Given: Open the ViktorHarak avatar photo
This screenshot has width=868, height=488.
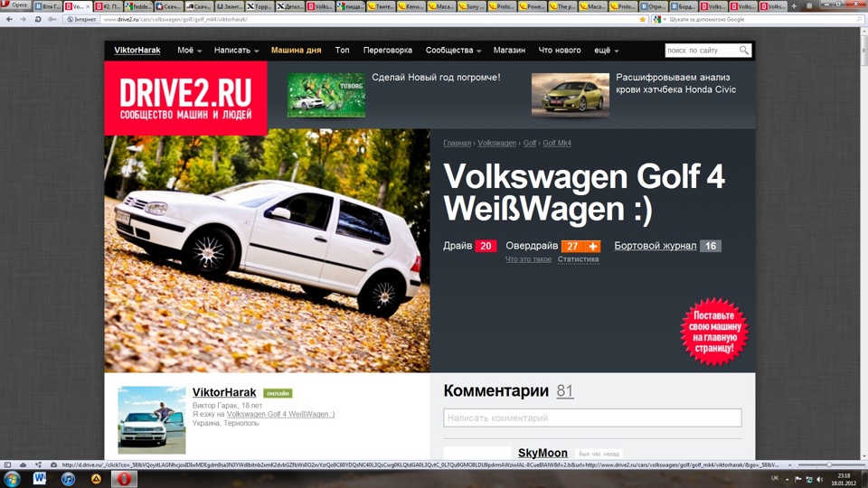Looking at the screenshot, I should tap(152, 420).
